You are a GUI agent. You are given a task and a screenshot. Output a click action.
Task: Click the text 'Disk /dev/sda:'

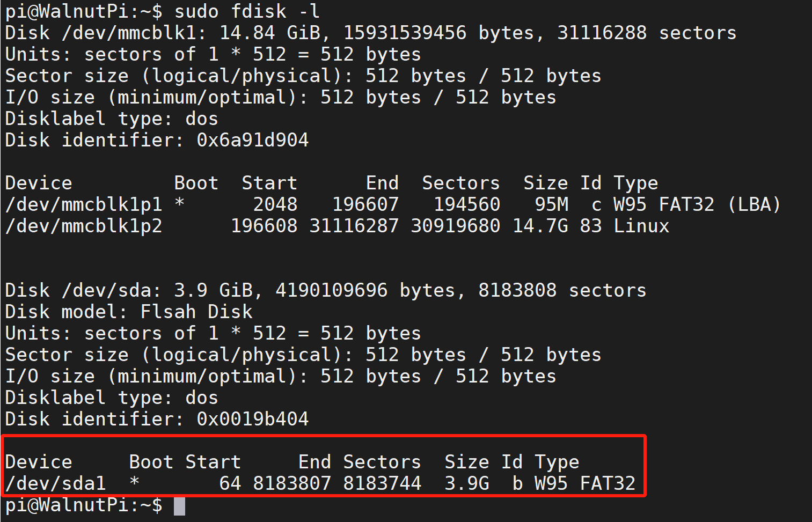(84, 290)
